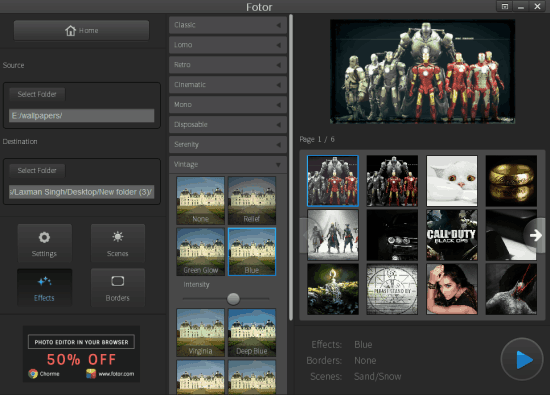Image resolution: width=550 pixels, height=395 pixels.
Task: Click the Chrome icon in the ad
Action: click(x=33, y=374)
